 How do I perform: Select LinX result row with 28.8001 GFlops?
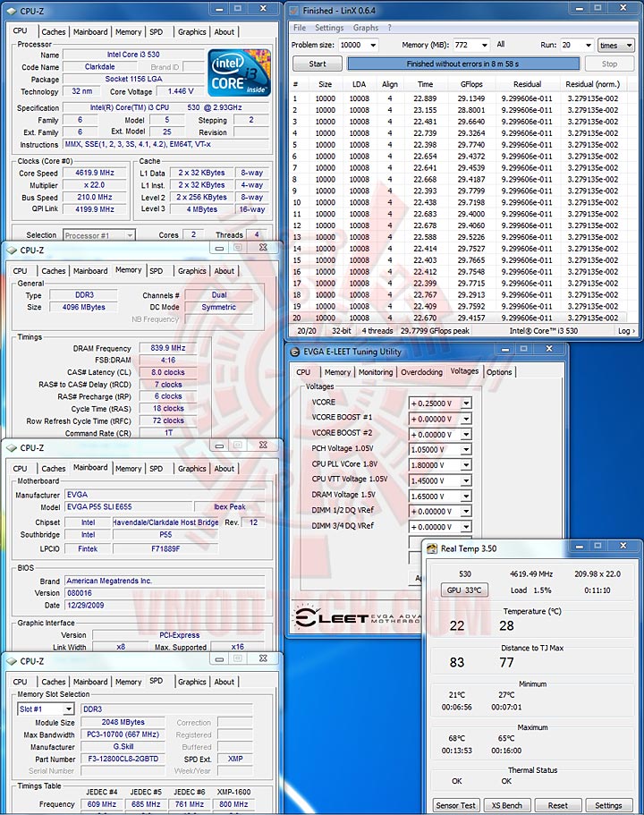point(458,110)
